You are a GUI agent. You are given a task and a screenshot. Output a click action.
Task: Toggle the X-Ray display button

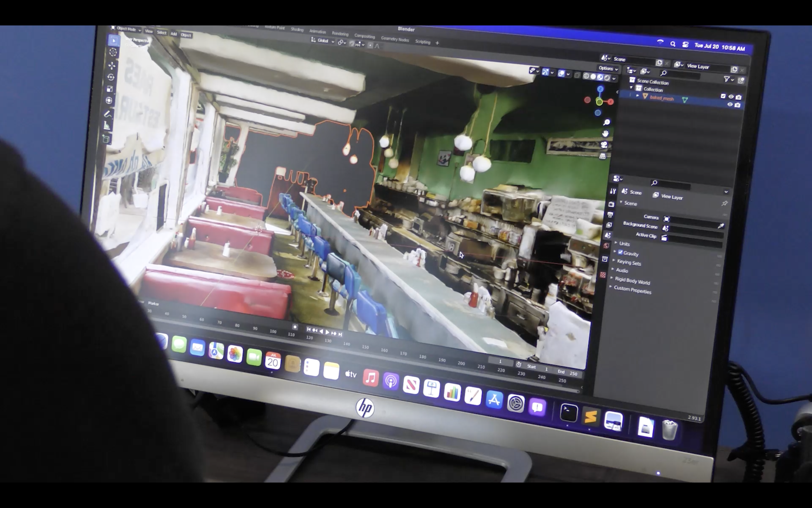[x=577, y=75]
